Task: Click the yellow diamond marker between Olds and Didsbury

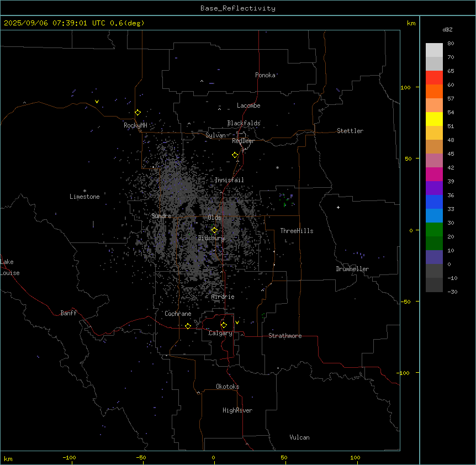Action: tap(215, 230)
